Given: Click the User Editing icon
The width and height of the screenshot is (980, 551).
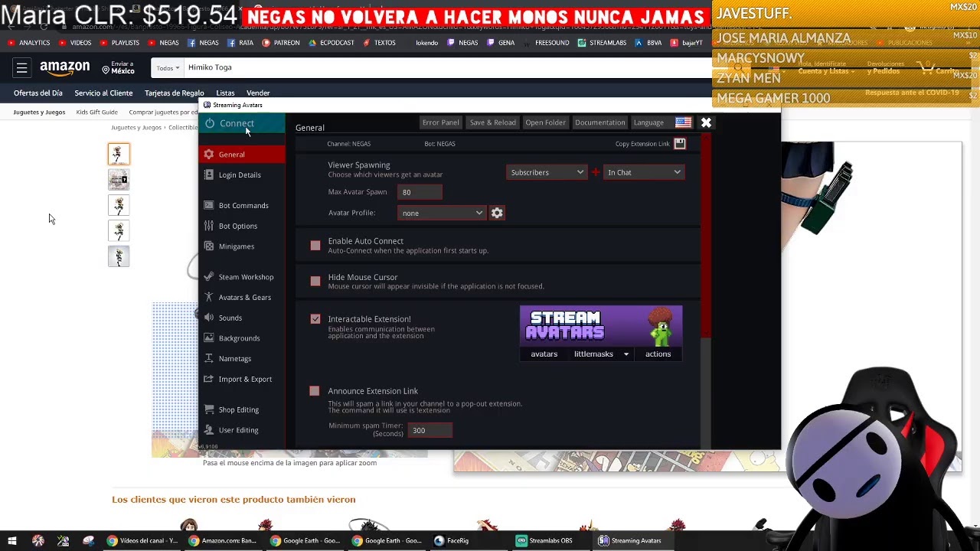Looking at the screenshot, I should (209, 430).
